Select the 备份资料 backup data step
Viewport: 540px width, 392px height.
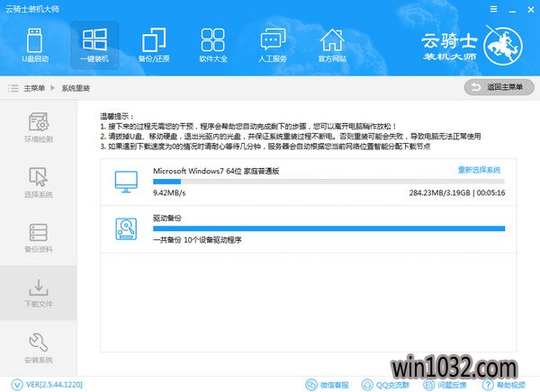pos(39,238)
